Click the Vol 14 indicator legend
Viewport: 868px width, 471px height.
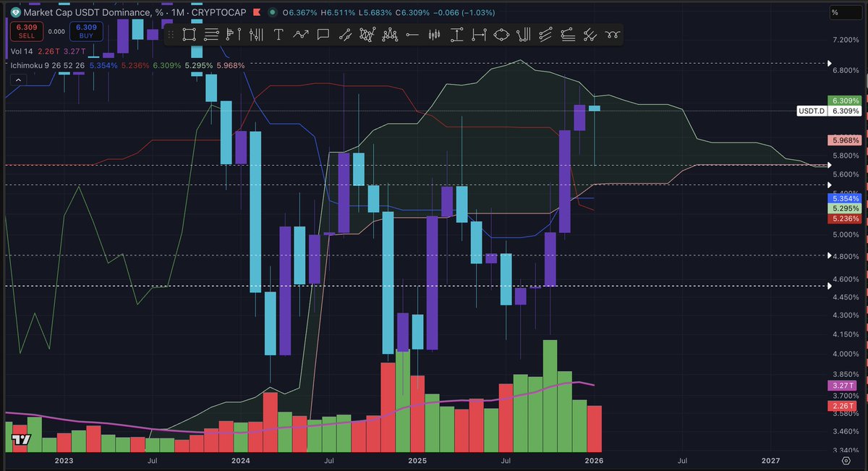click(x=22, y=51)
